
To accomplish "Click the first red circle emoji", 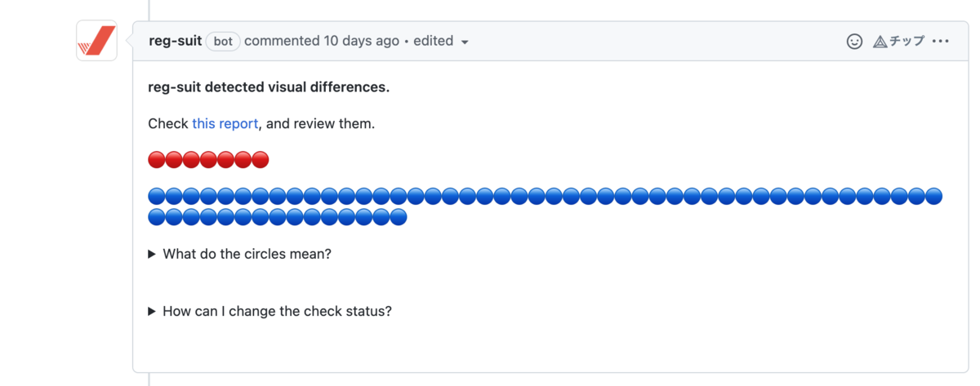I will [x=157, y=160].
